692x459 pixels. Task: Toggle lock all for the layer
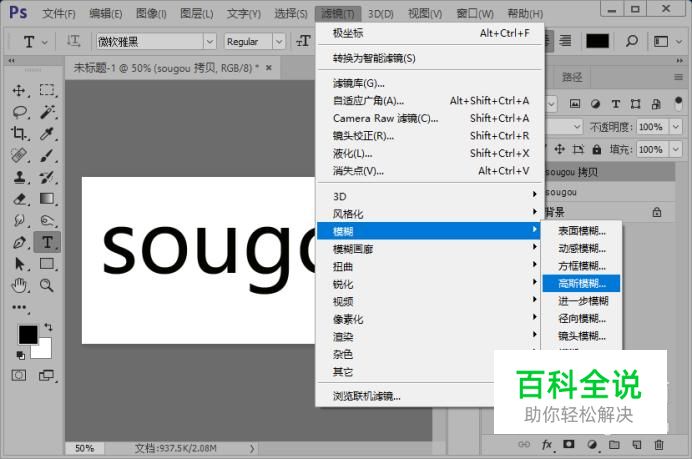[x=597, y=150]
